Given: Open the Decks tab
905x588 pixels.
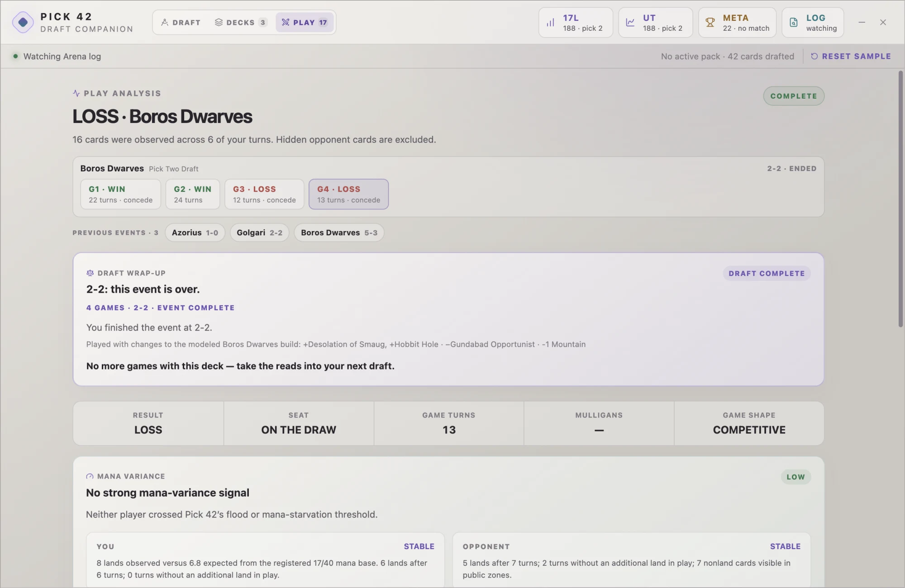Looking at the screenshot, I should [241, 22].
